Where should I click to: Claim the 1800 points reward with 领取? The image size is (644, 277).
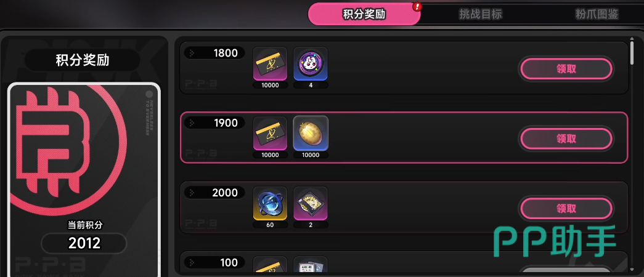click(x=566, y=69)
